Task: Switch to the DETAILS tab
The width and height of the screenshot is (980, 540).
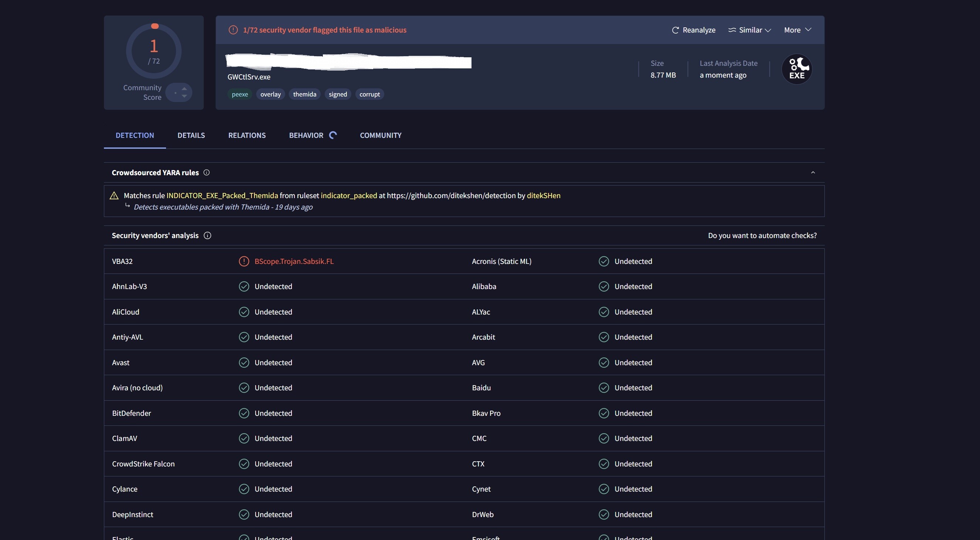Action: pos(191,135)
